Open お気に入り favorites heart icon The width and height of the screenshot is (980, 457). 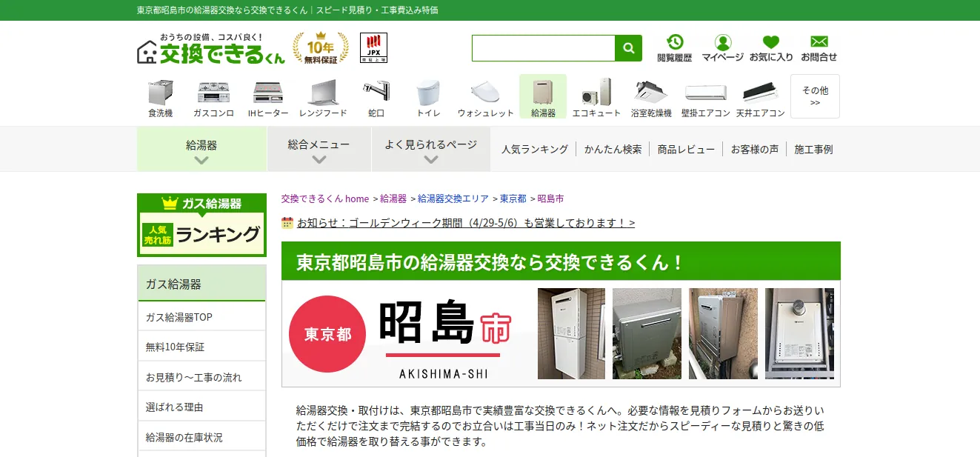pos(771,48)
